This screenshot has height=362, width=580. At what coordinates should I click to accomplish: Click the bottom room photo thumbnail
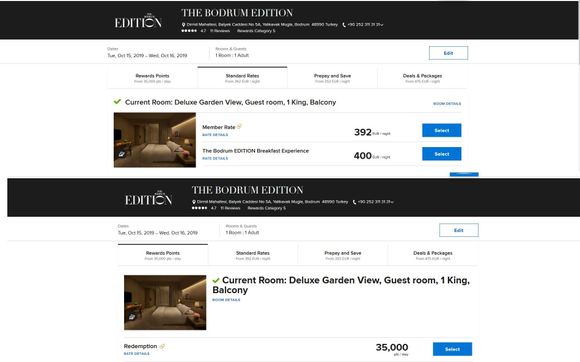click(x=165, y=302)
